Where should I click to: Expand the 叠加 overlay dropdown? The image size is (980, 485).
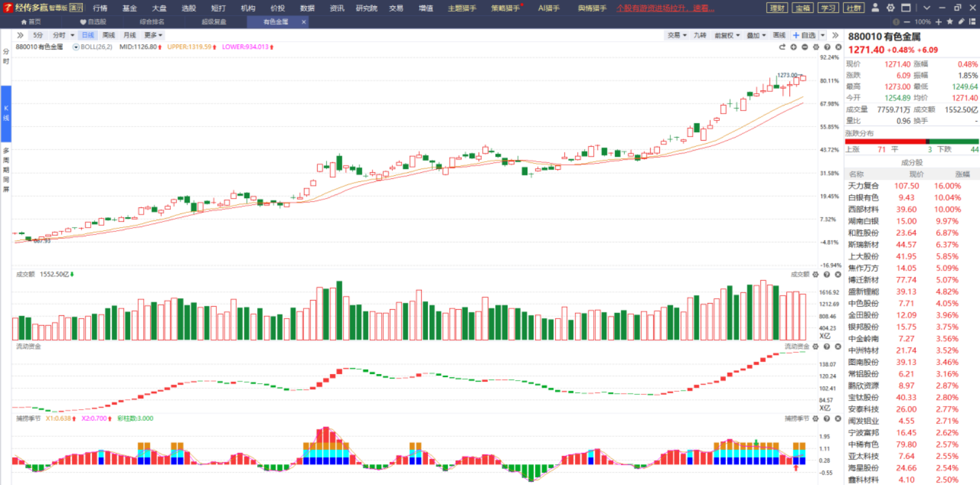[x=756, y=35]
